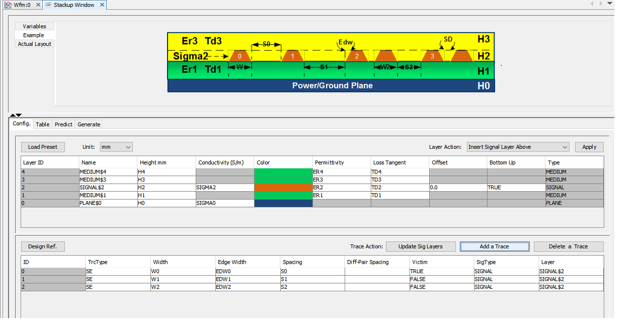The height and width of the screenshot is (322, 644).
Task: Expand pane with split divider down arrow
Action: coord(19,115)
